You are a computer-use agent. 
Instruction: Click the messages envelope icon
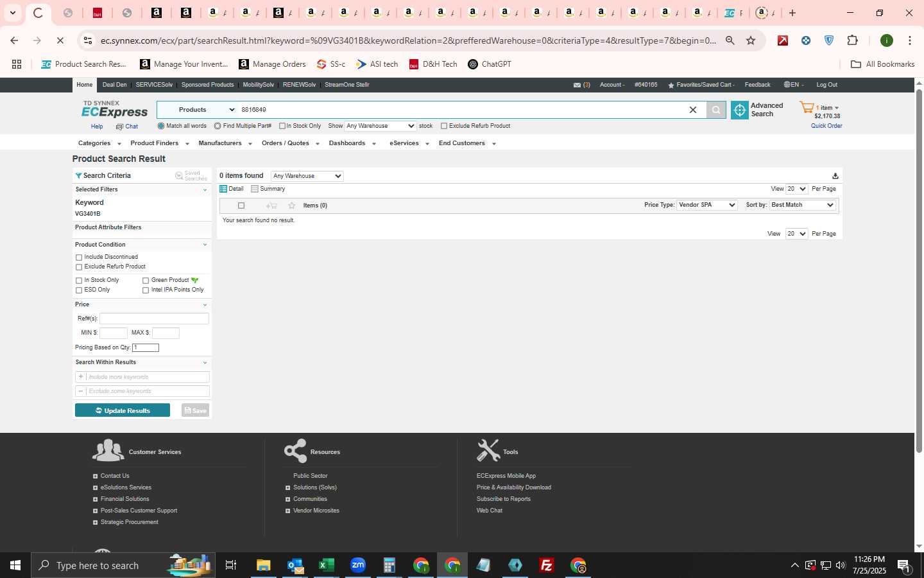(x=577, y=85)
